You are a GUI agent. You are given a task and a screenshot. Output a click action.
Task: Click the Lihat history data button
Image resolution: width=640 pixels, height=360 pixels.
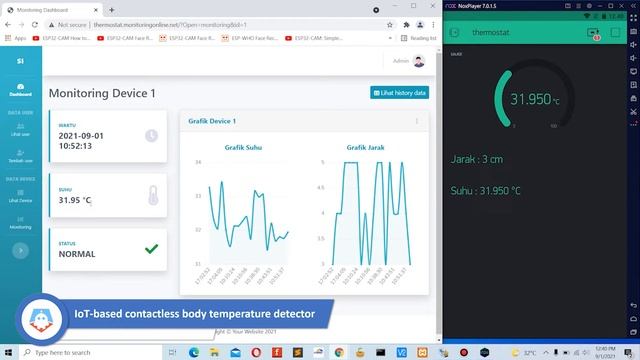399,93
